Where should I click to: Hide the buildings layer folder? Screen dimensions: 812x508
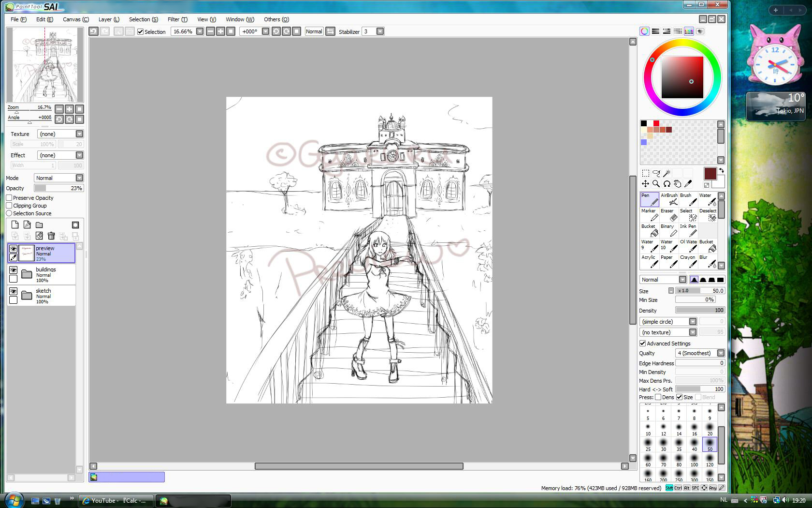pyautogui.click(x=14, y=270)
